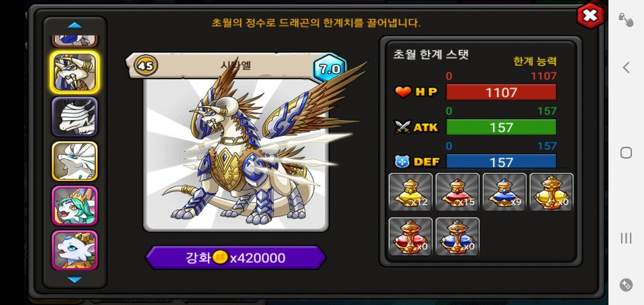Screen dimensions: 644x305
Task: Tap the game controller icon in sidebar
Action: point(626,285)
